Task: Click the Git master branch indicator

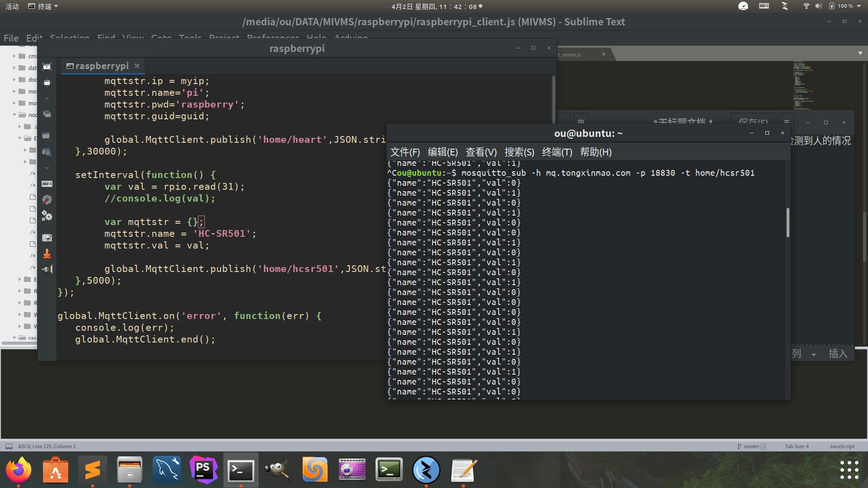Action: [x=751, y=446]
